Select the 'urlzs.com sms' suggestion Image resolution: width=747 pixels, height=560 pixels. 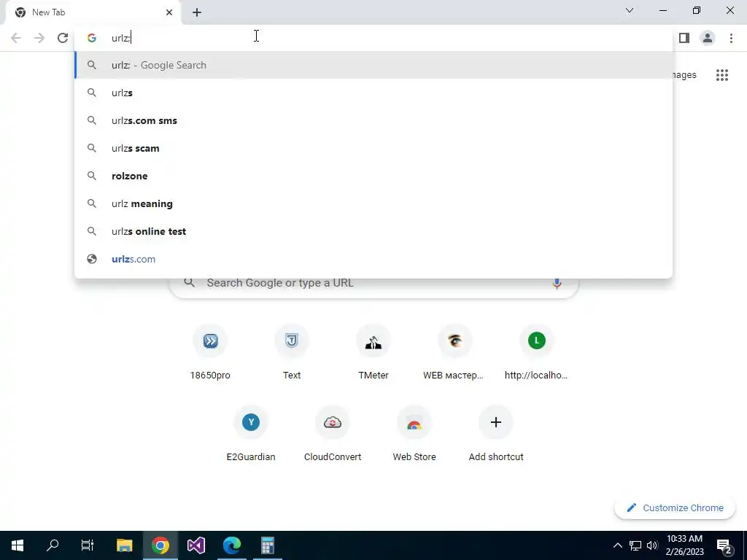point(373,120)
